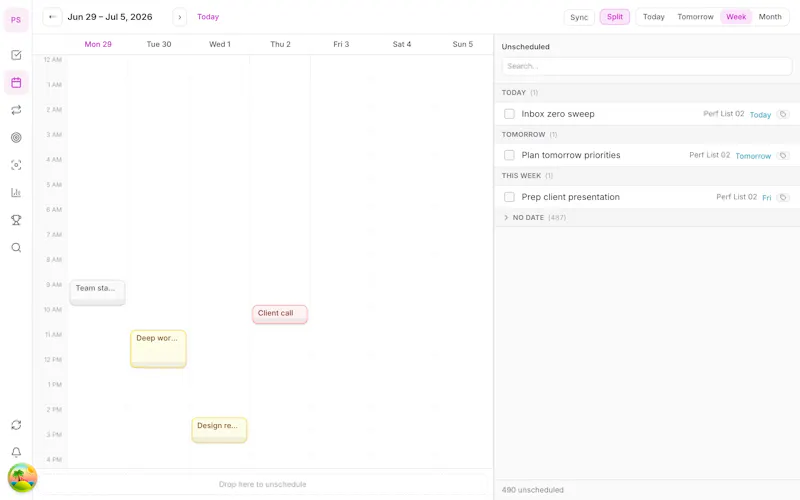Click the Sun 5 day header
The image size is (800, 500).
click(462, 44)
